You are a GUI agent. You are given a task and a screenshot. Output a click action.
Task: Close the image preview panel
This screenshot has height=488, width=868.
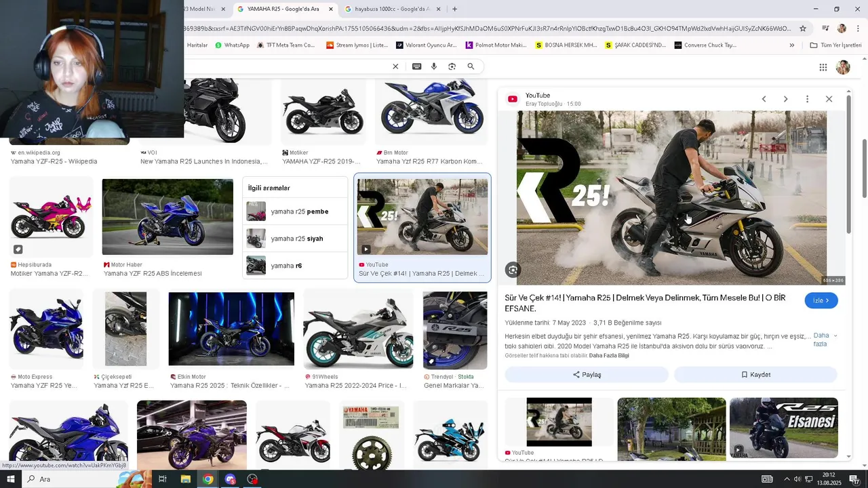tap(829, 99)
